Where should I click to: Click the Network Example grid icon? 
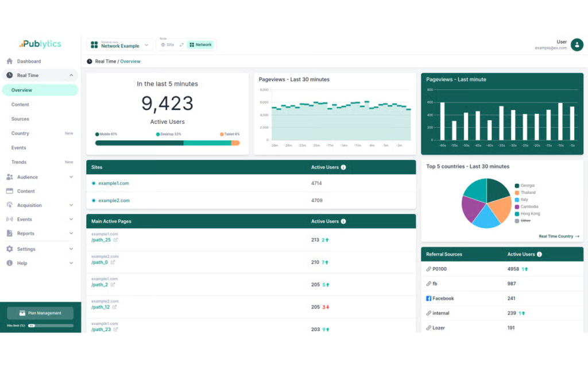coord(94,45)
